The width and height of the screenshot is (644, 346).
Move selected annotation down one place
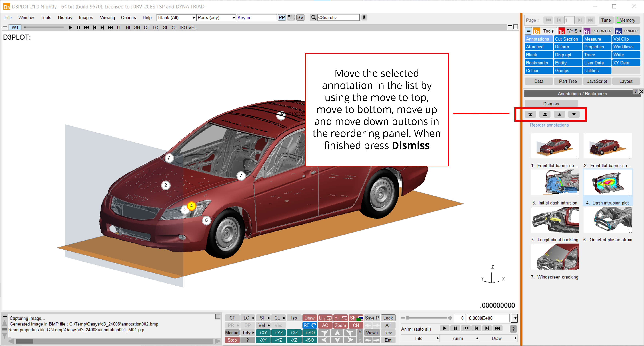[574, 114]
